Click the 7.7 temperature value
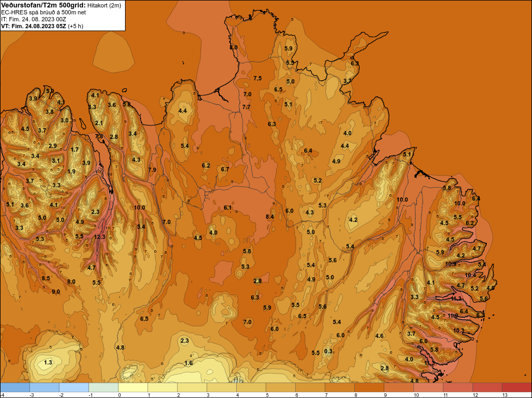 coord(246,107)
